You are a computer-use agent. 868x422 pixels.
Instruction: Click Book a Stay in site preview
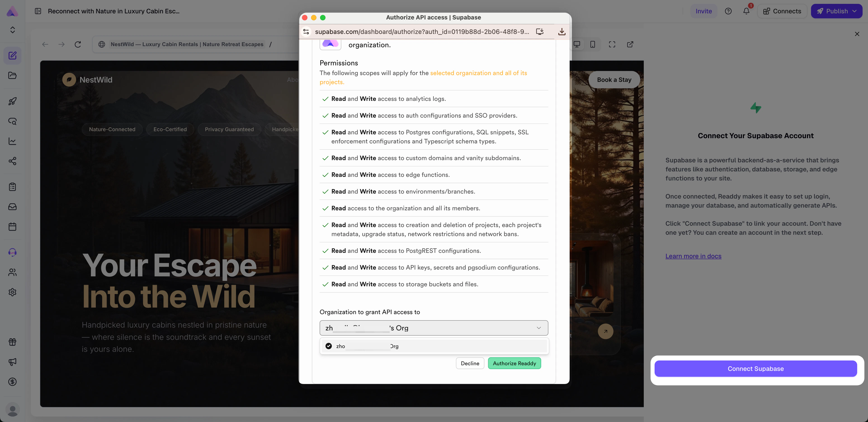click(614, 80)
